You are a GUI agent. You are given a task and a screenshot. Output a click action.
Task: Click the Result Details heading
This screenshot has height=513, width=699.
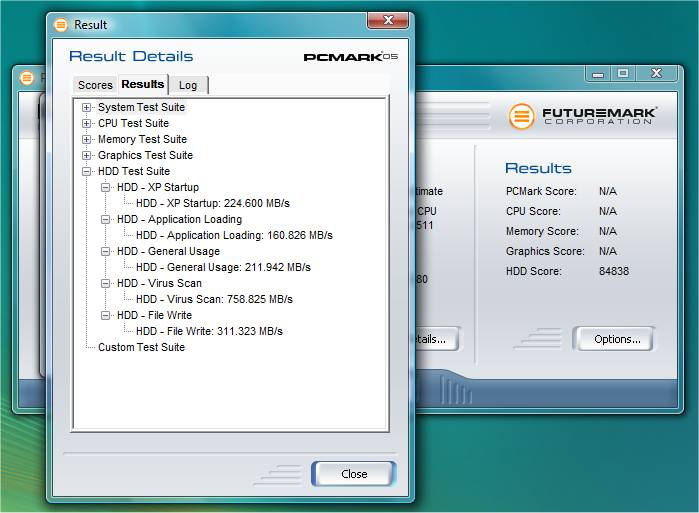pyautogui.click(x=131, y=57)
